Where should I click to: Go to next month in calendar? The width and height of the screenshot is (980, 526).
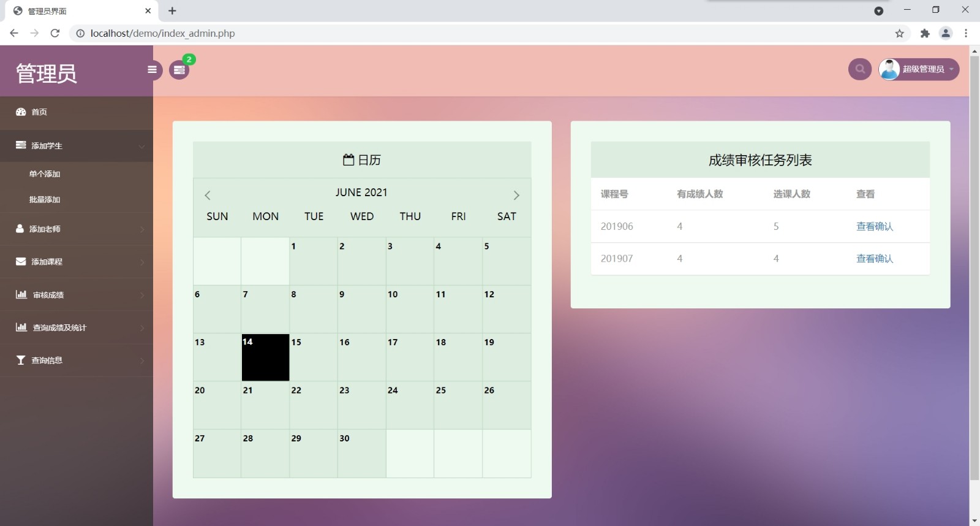coord(516,196)
